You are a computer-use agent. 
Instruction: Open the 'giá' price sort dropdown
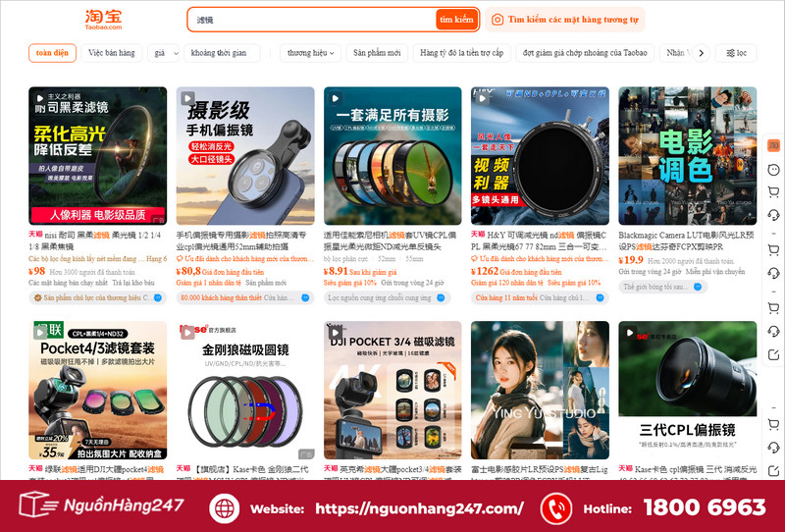[163, 53]
